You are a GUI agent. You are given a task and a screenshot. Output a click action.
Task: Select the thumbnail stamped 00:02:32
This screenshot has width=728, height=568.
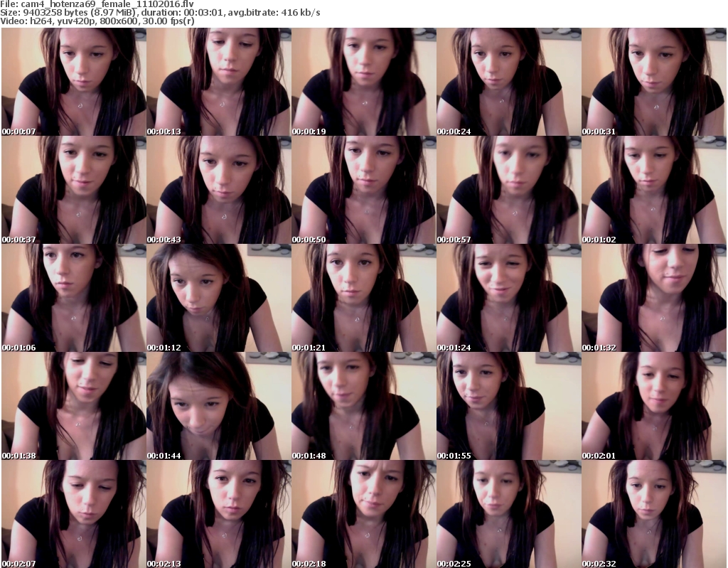tap(654, 514)
